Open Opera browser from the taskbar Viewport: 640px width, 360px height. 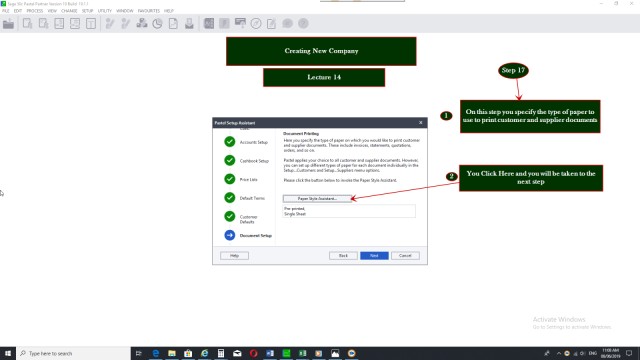coord(253,353)
